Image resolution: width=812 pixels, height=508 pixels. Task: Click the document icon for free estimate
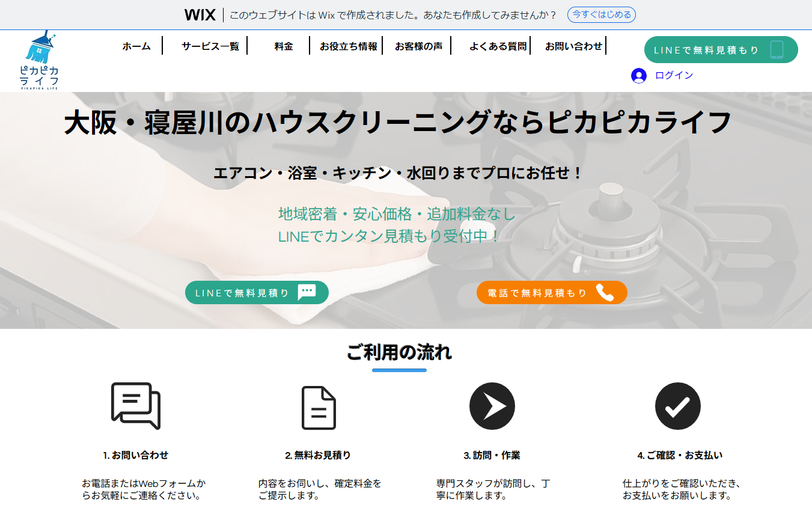(319, 408)
